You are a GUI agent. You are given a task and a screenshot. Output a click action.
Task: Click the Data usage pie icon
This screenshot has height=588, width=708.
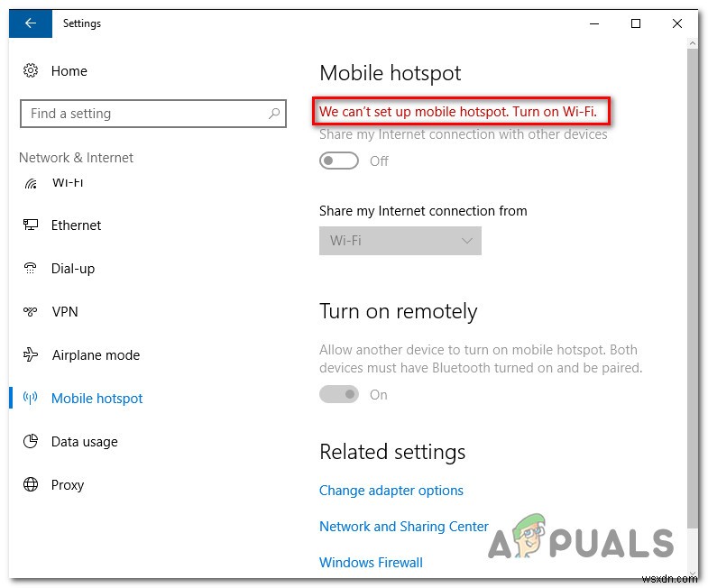[x=31, y=441]
